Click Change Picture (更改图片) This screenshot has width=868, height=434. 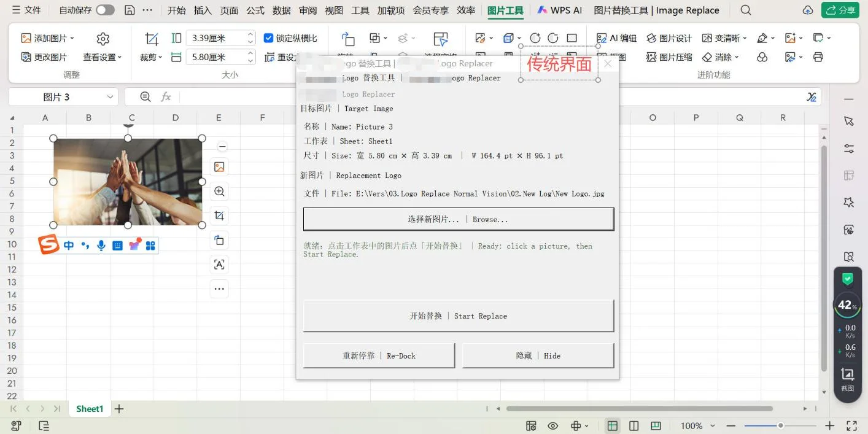(x=44, y=57)
